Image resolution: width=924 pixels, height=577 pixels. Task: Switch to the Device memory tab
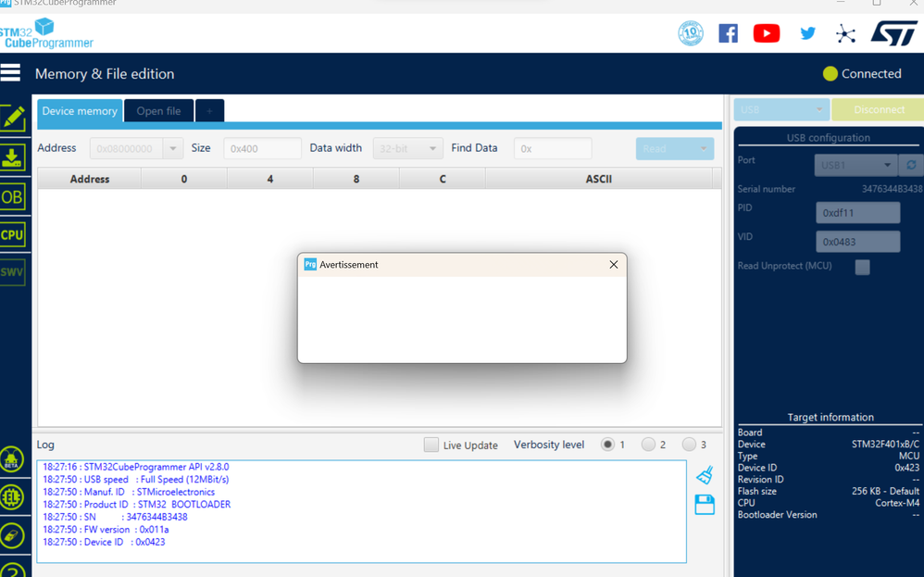80,111
